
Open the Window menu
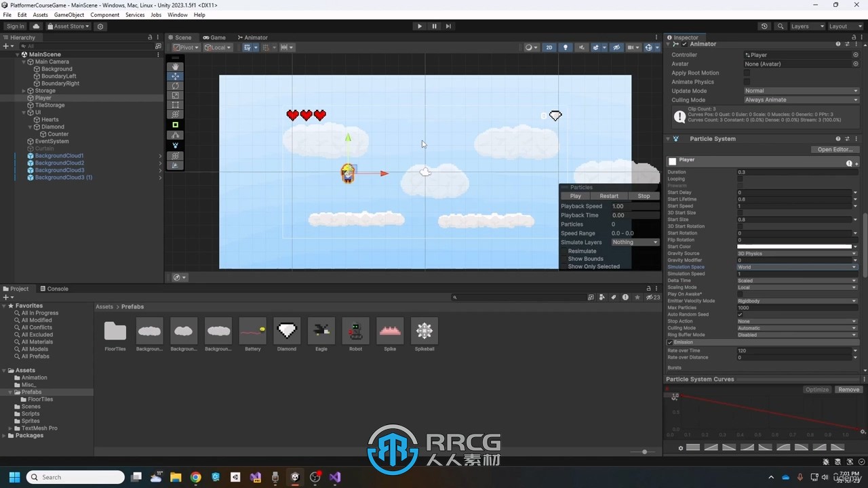tap(178, 14)
